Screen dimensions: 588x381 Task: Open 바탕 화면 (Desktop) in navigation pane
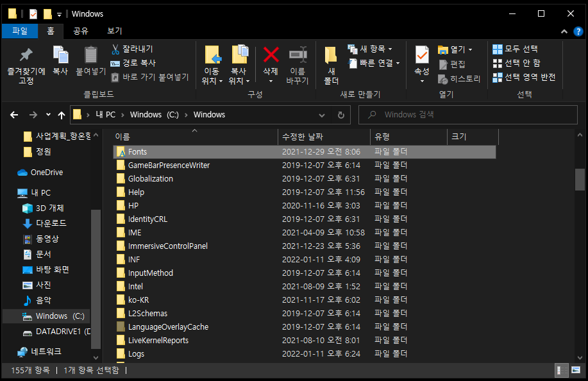click(46, 269)
